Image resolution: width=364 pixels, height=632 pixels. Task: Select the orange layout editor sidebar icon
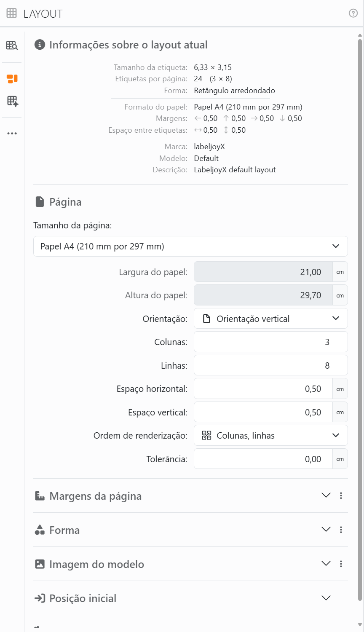click(x=12, y=78)
